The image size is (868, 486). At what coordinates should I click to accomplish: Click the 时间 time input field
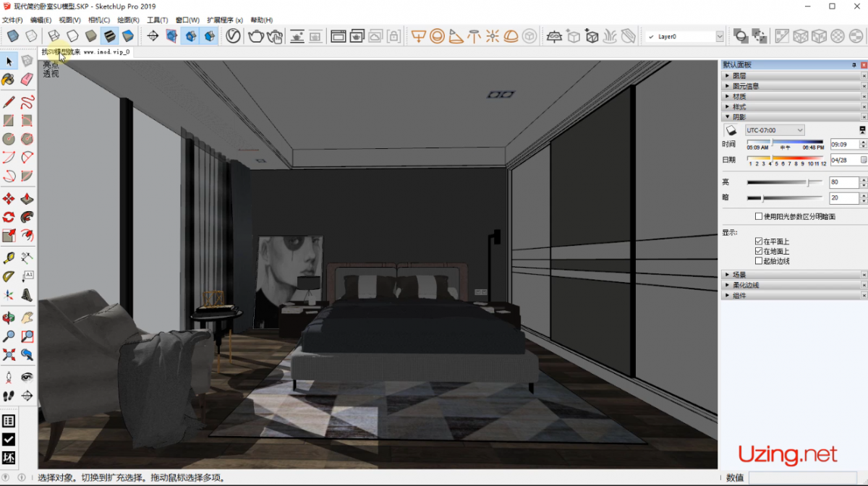coord(843,145)
